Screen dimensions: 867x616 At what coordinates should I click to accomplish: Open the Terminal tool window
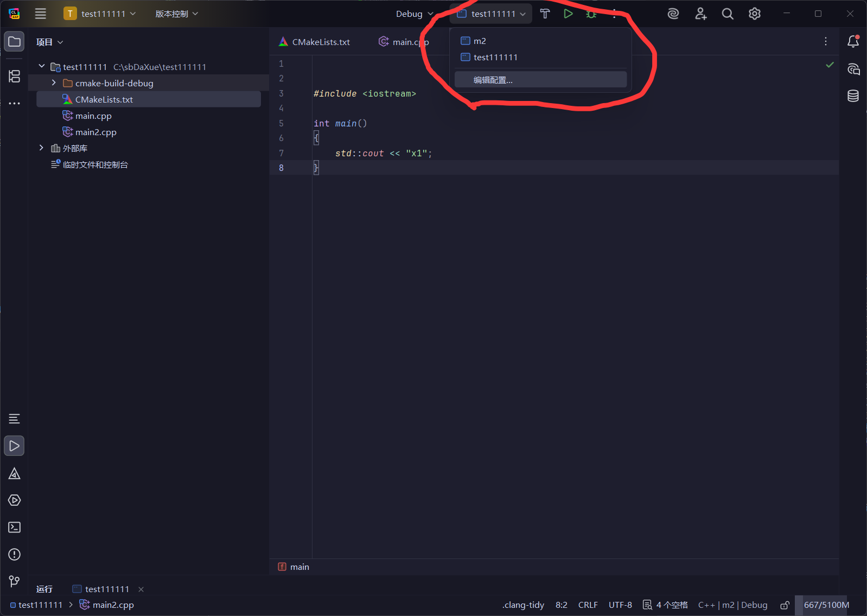coord(15,528)
